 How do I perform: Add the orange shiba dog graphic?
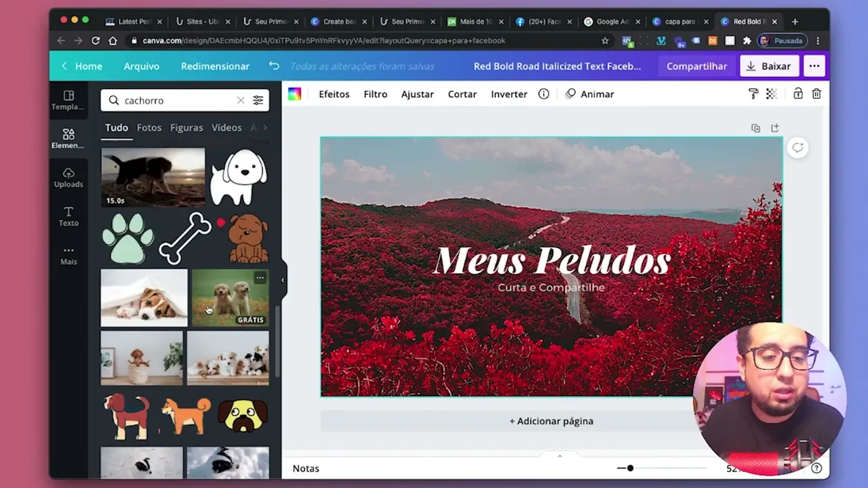185,415
